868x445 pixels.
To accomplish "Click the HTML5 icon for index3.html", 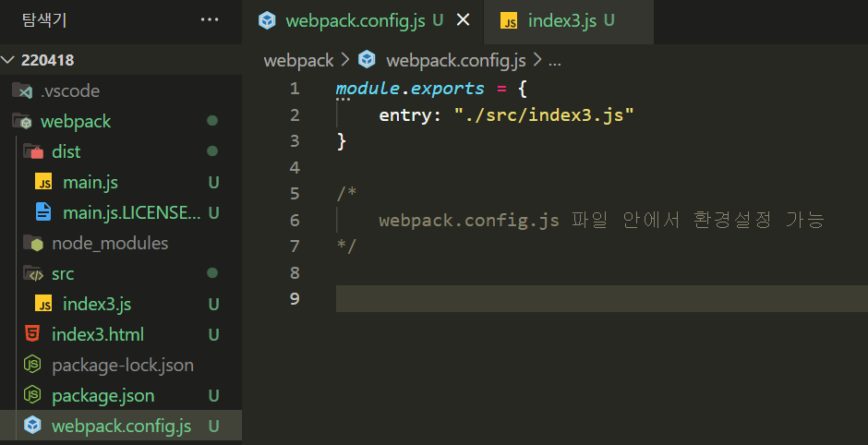I will pos(32,334).
